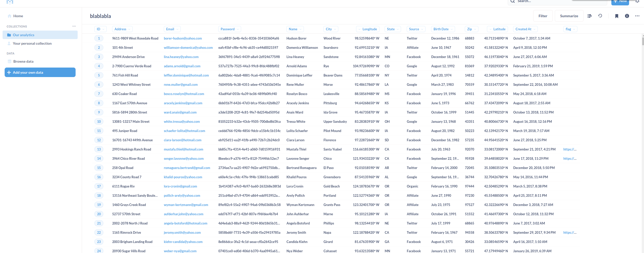Click cell Wyman Kertzmann
Image resolution: width=644 pixels, height=253 pixels.
click(300, 205)
